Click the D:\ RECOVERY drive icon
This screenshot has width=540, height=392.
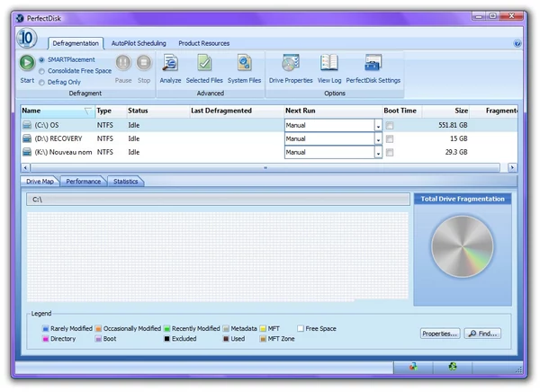27,138
